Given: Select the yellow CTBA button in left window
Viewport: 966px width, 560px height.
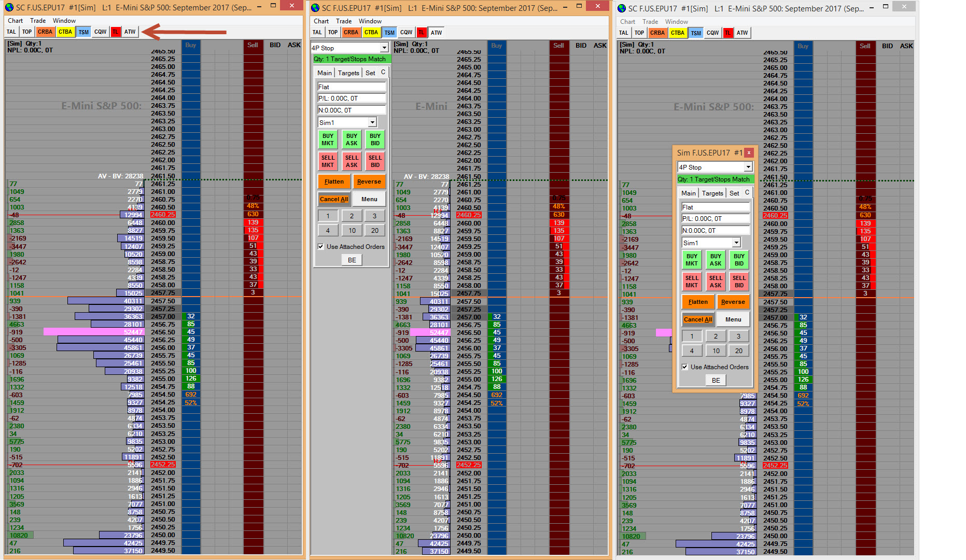Looking at the screenshot, I should (x=65, y=32).
